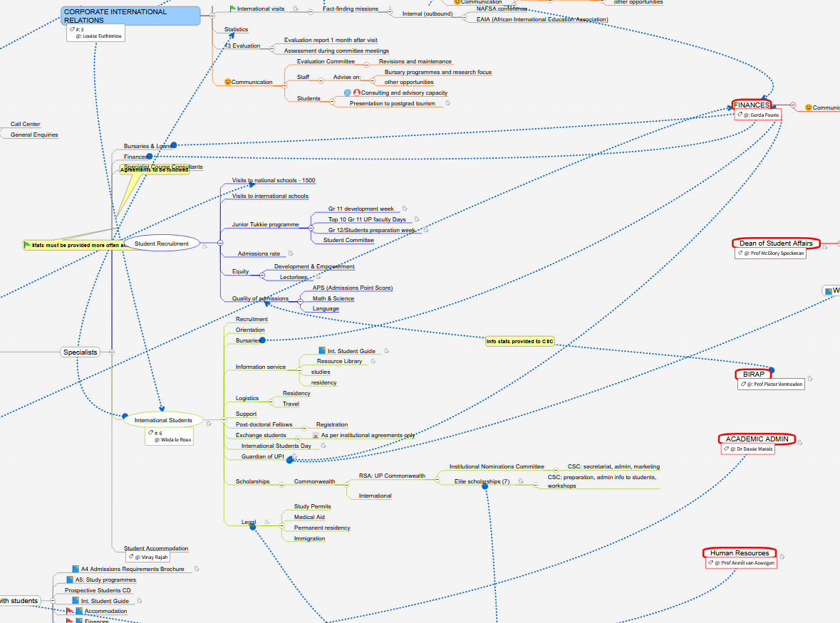Collapse the "13 Evaluation" branch

click(271, 48)
